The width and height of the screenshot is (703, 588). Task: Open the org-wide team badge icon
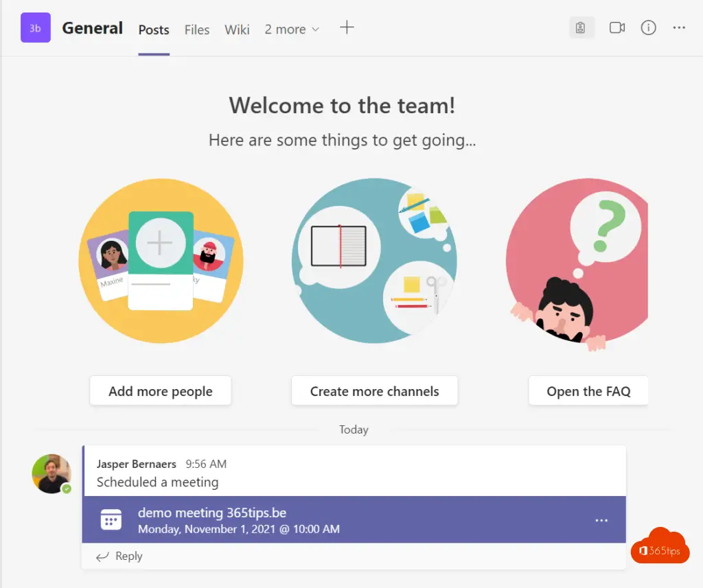click(581, 28)
